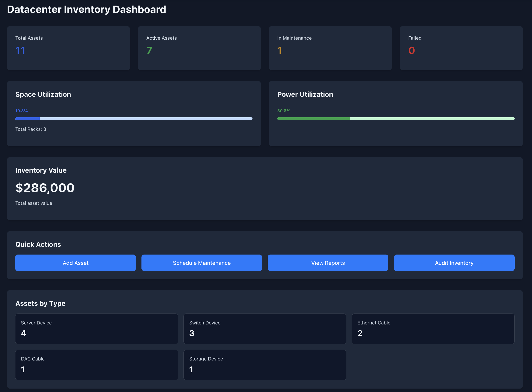Select the DAC Cable asset card

click(96, 365)
